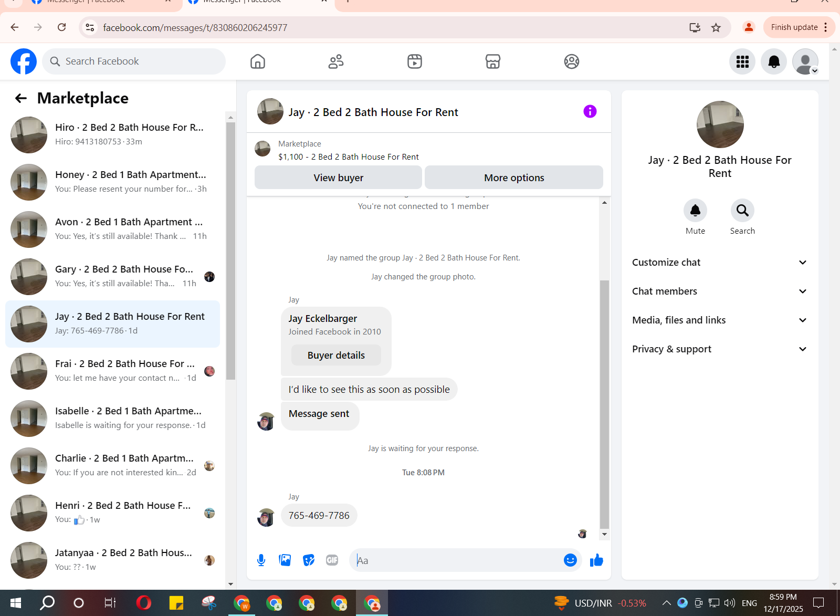Open Henri 2 Bed 2 Bath House chat
The width and height of the screenshot is (840, 616).
click(x=112, y=513)
